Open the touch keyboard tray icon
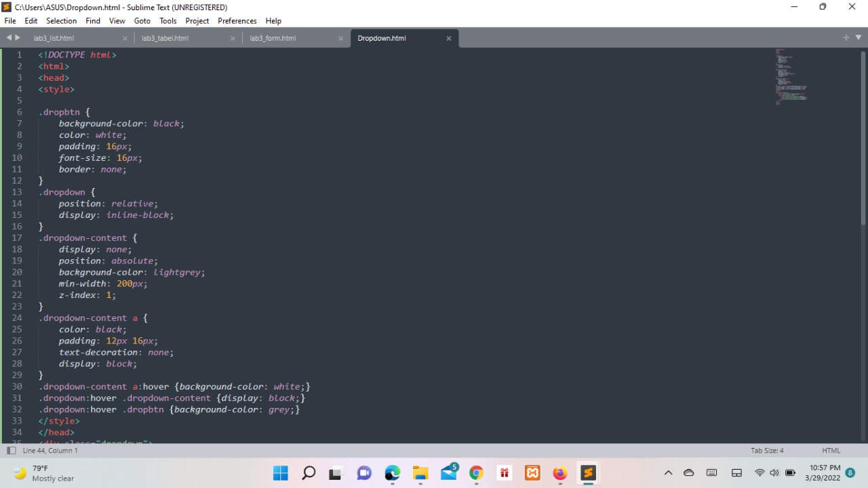 (711, 473)
